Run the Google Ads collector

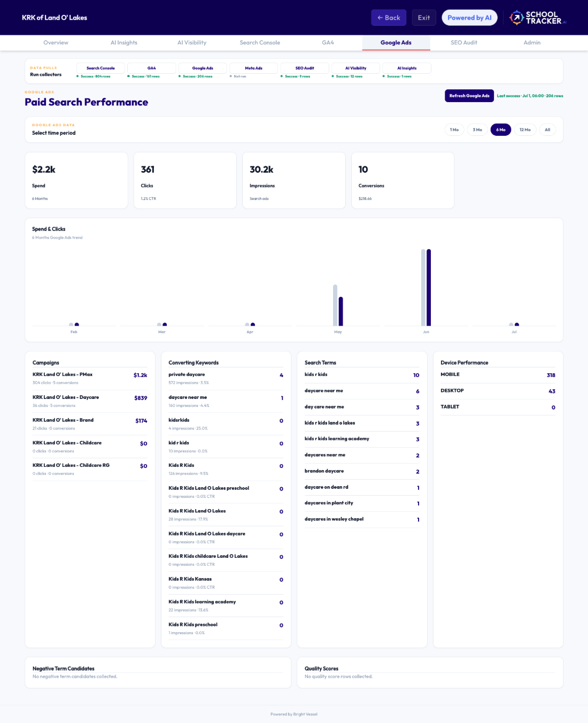[203, 68]
